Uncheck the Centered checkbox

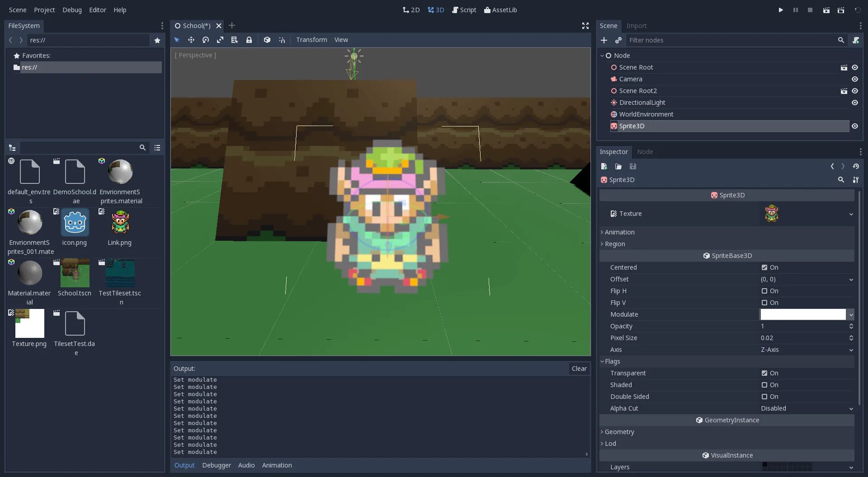764,267
